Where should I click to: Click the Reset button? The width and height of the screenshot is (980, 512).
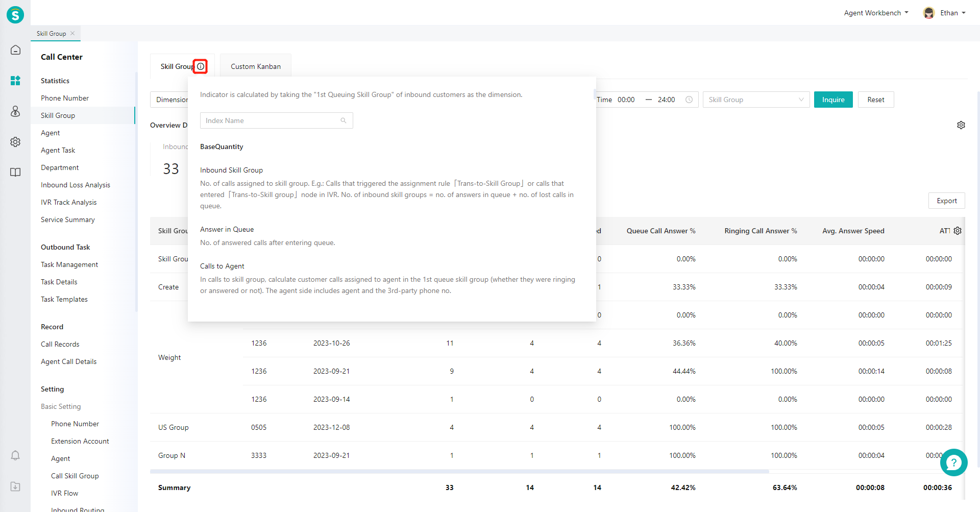coord(875,100)
